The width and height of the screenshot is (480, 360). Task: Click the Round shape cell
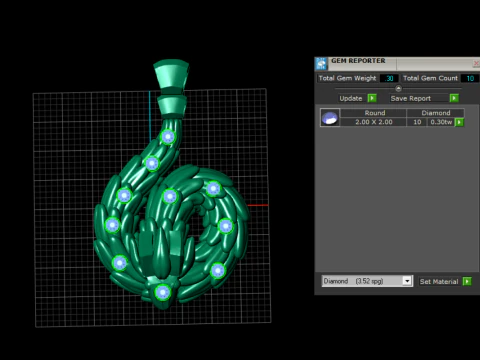click(375, 113)
